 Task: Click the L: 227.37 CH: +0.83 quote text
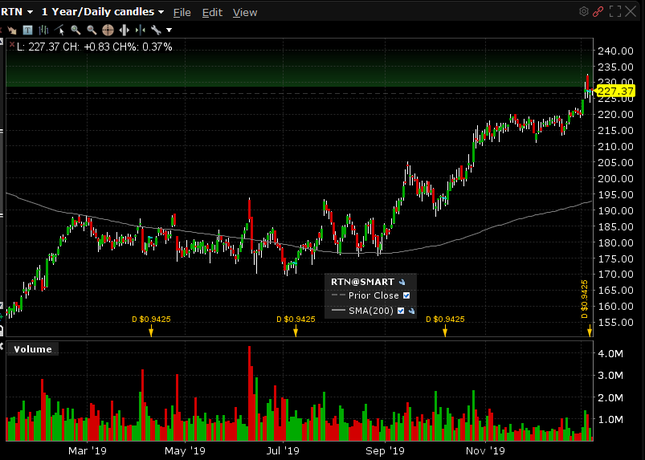[95, 47]
